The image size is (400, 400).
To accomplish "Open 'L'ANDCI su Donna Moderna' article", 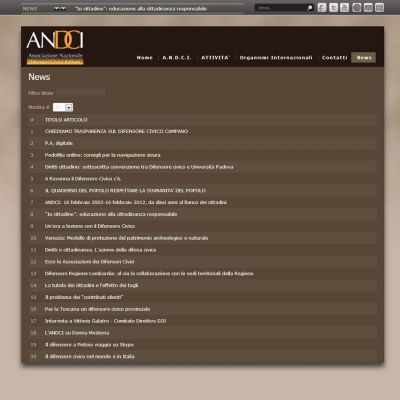I will (77, 333).
